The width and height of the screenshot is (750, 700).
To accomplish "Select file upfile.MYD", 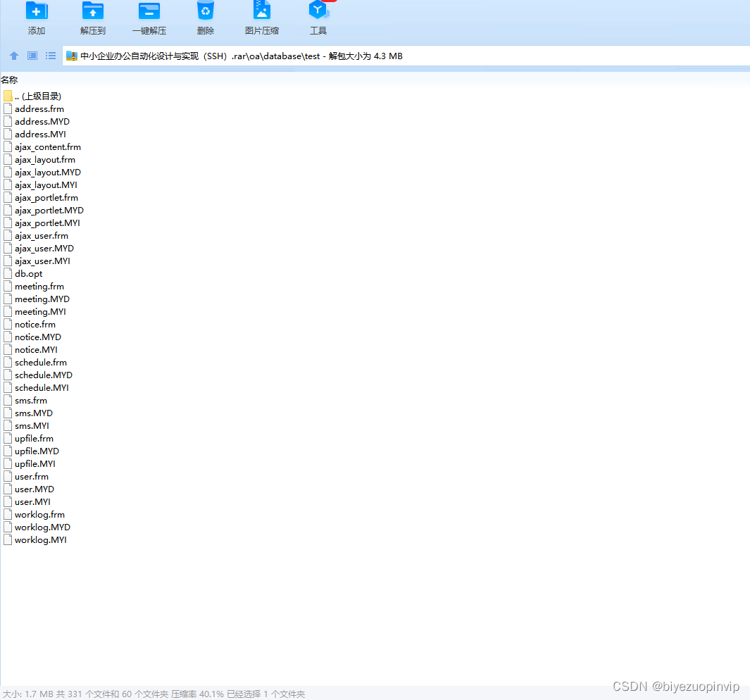I will (x=37, y=451).
